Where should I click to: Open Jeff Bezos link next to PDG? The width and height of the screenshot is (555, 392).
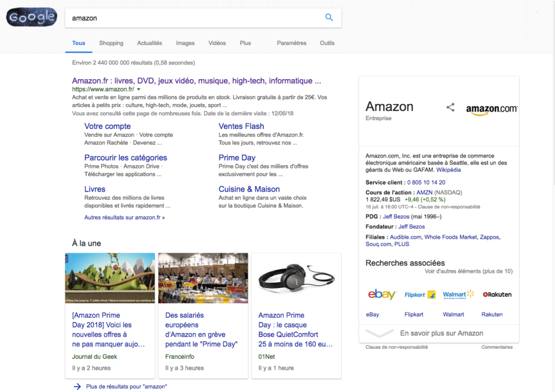(396, 217)
